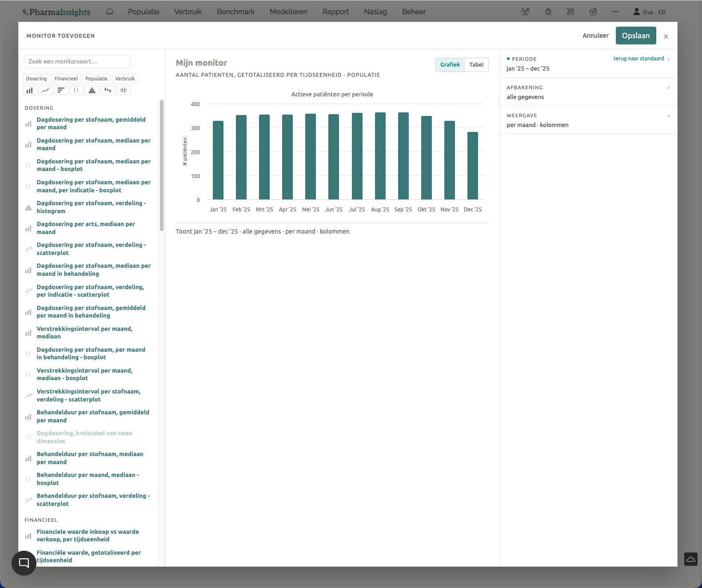
Task: Switch view to Tabel
Action: click(476, 65)
